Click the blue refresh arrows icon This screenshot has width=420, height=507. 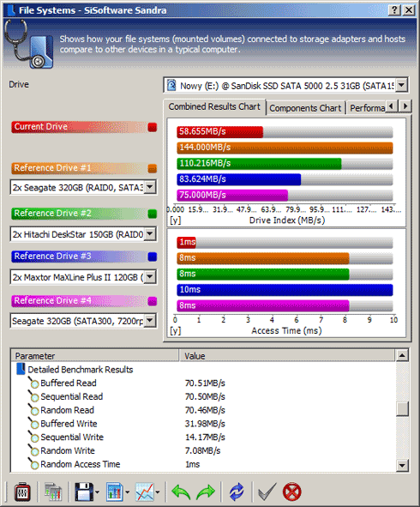[x=237, y=492]
